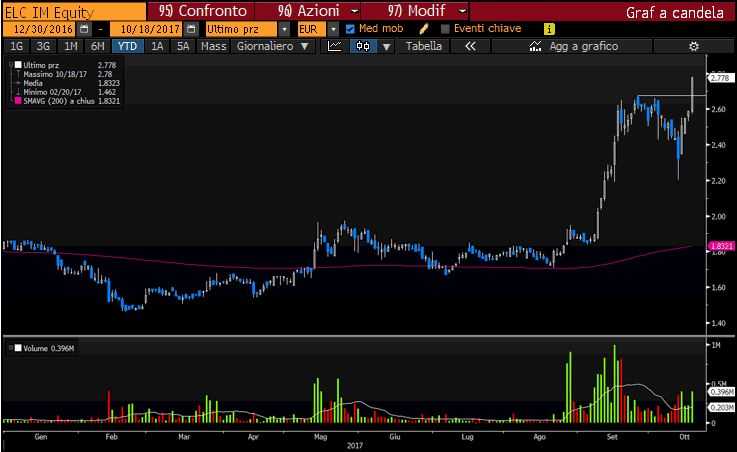This screenshot has height=452, width=737.
Task: Expand the EUR currency dropdown arrow
Action: (x=333, y=29)
